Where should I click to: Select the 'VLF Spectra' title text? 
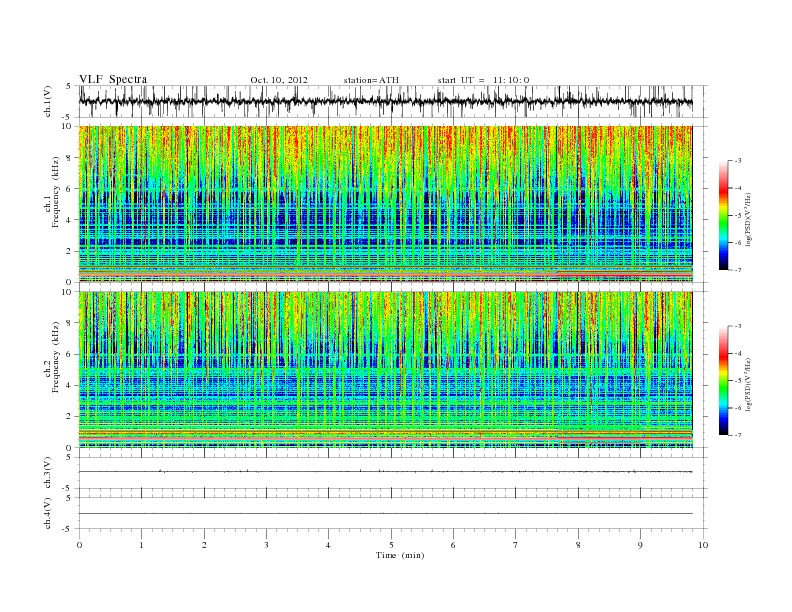click(x=113, y=79)
